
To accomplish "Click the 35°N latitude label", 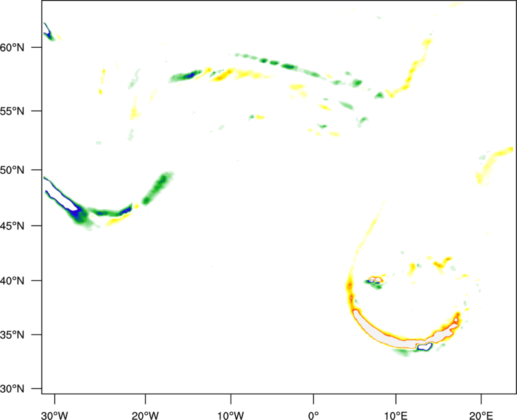I will pyautogui.click(x=12, y=335).
